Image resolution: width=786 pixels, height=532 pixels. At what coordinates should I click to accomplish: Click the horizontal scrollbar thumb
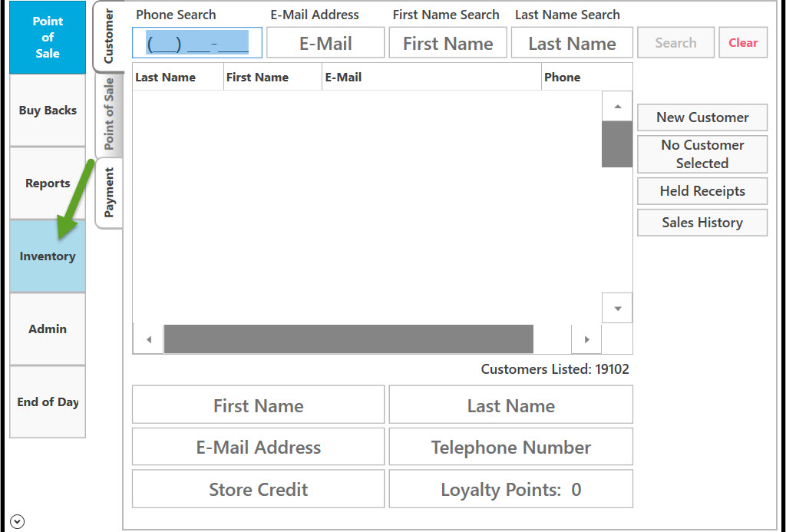click(349, 339)
